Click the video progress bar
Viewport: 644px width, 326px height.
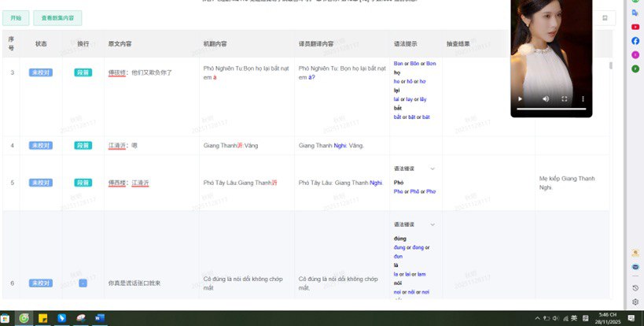pos(550,109)
